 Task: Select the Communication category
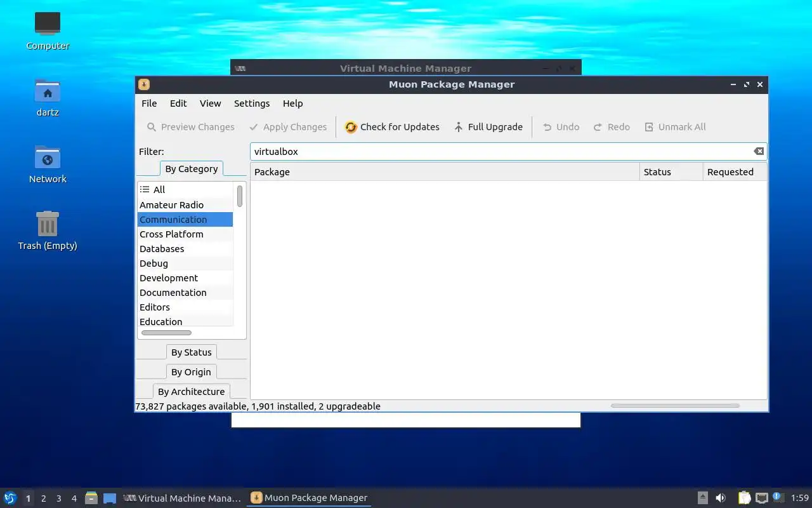pyautogui.click(x=185, y=220)
